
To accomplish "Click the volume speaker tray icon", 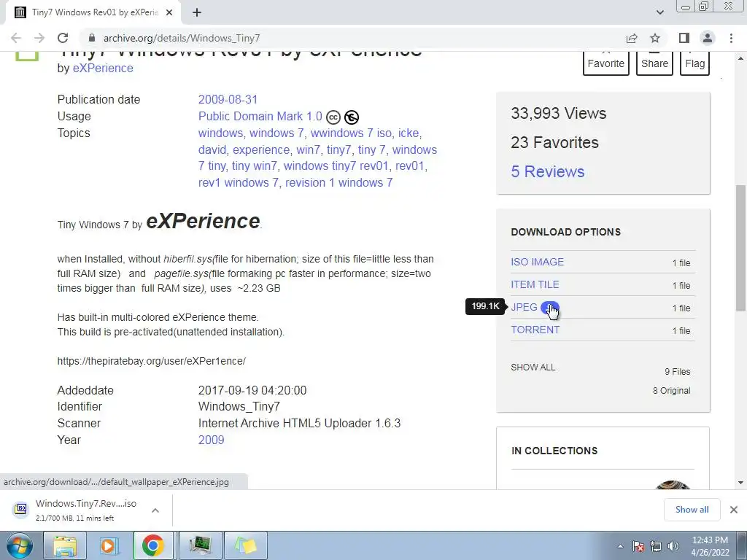I will [673, 546].
